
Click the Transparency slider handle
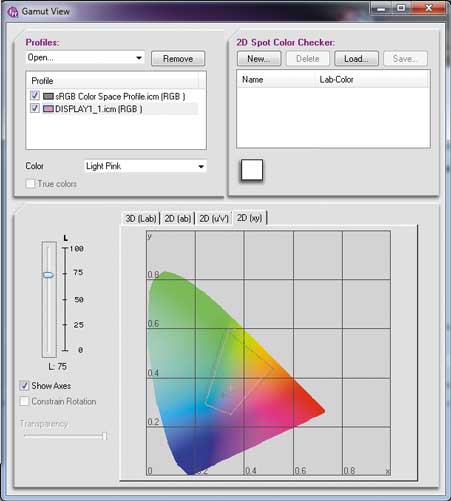[x=104, y=436]
